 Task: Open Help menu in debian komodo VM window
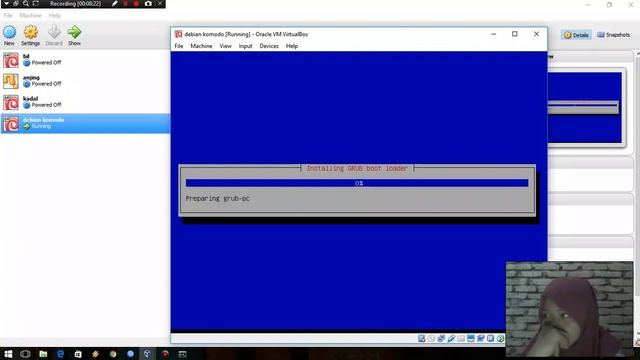292,46
